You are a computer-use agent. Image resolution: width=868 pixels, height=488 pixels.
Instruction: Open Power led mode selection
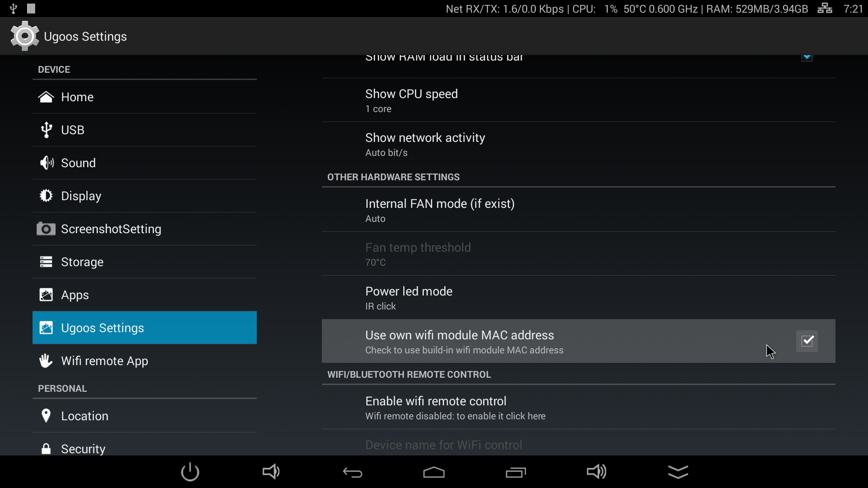tap(578, 298)
